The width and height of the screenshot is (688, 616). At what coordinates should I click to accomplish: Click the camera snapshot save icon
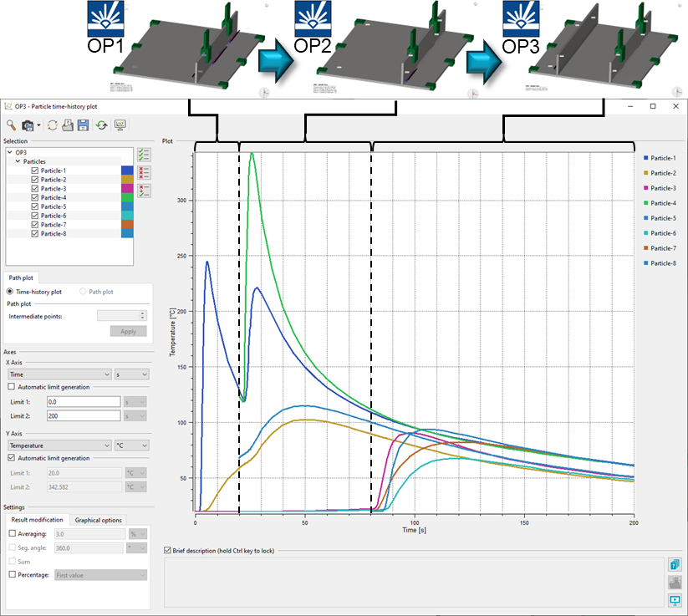pos(28,126)
